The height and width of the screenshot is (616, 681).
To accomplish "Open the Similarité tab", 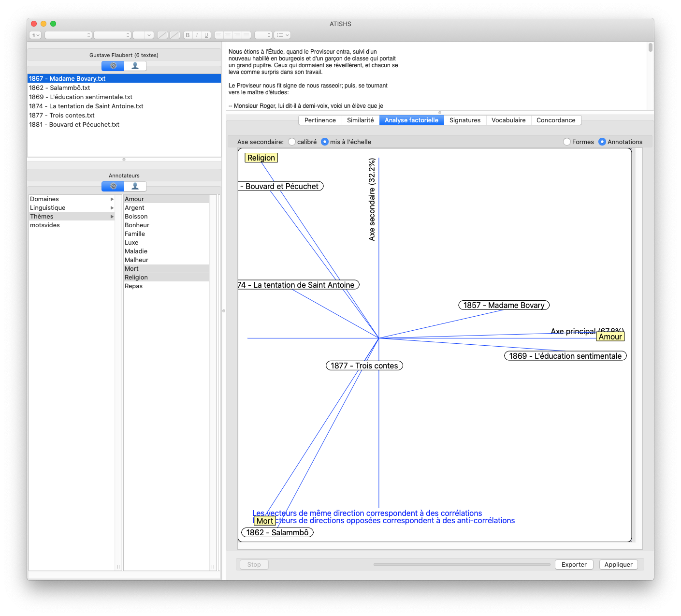I will coord(360,120).
